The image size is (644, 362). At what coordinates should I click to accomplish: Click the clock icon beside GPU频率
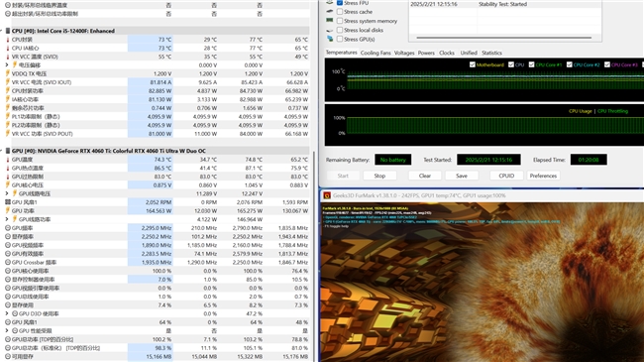click(7, 228)
